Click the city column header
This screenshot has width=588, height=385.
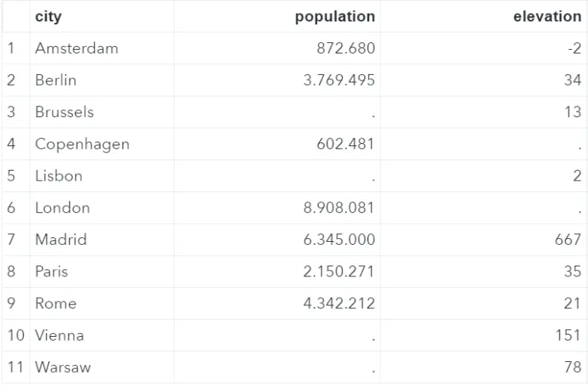tap(102, 17)
